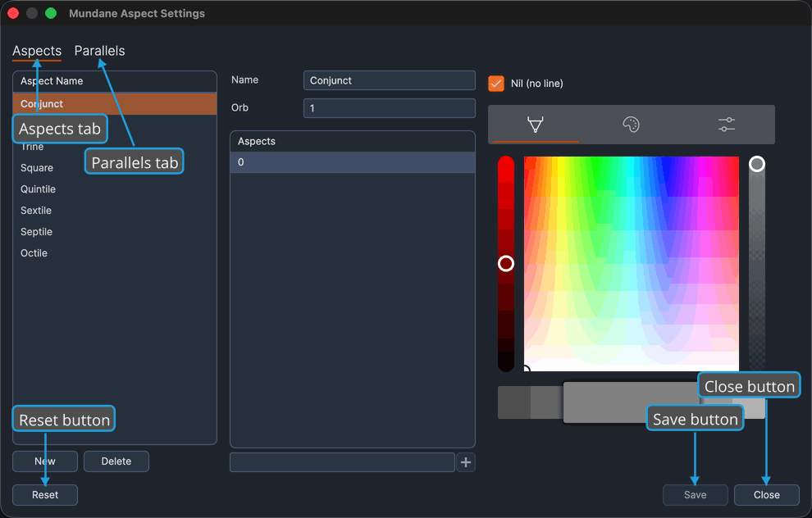
Task: Switch to the Aspects tab
Action: tap(37, 51)
